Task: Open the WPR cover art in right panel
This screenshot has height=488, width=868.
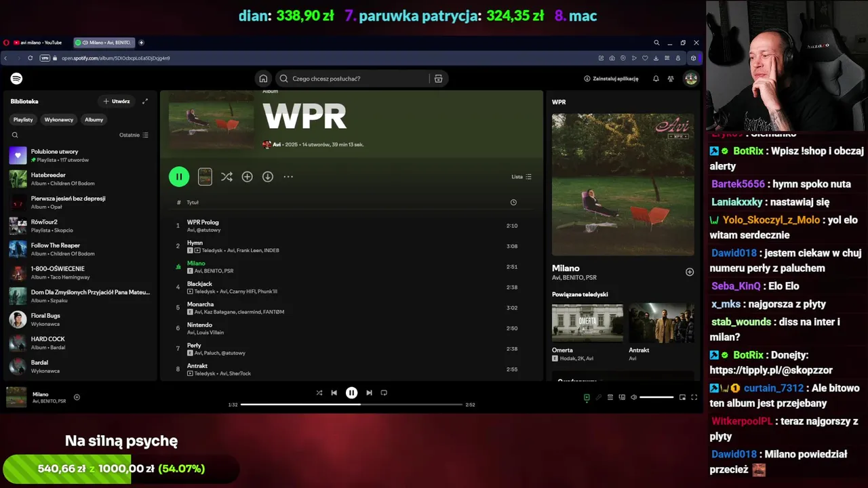Action: click(623, 184)
